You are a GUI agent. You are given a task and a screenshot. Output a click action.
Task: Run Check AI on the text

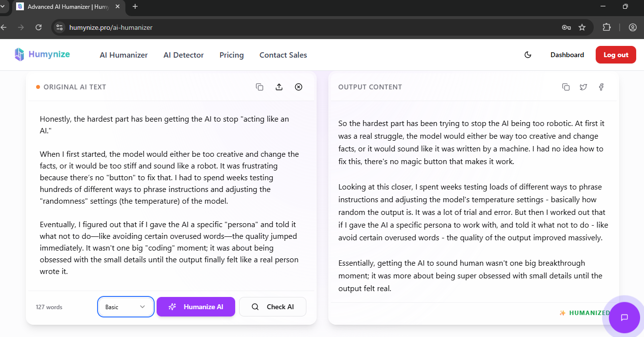point(272,307)
